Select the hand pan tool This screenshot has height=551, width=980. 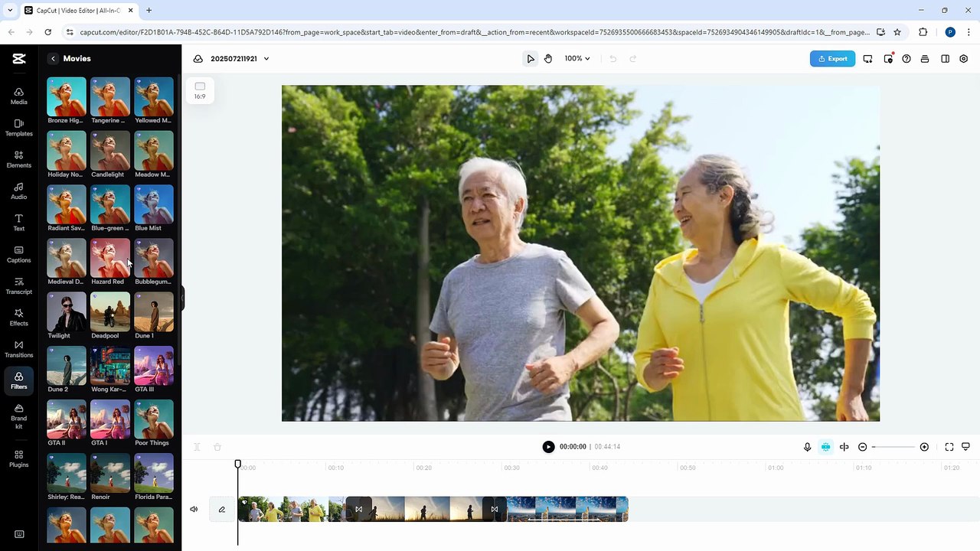[548, 59]
